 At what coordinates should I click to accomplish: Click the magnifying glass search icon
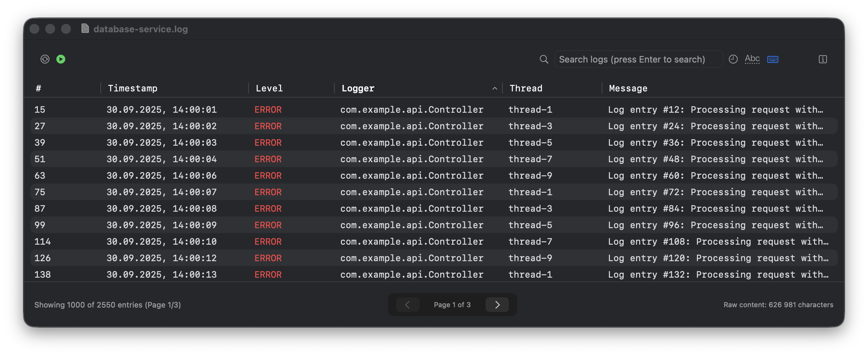[544, 59]
